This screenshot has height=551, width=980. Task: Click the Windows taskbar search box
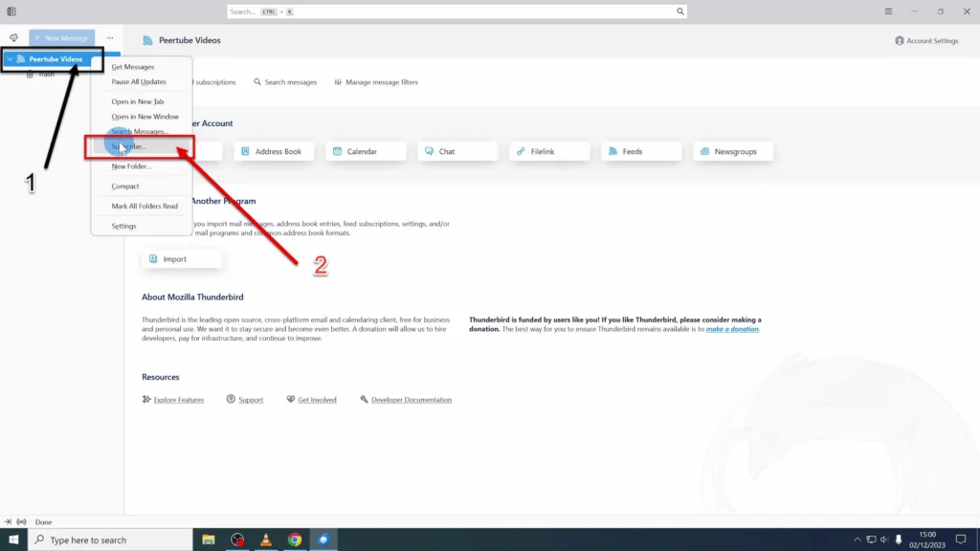pos(111,540)
